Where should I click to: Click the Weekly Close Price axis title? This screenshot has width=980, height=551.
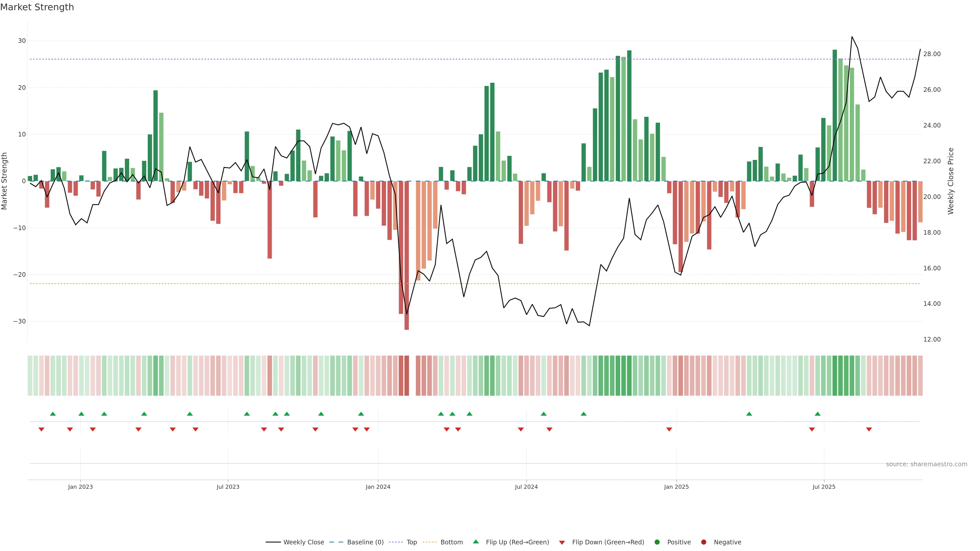pos(951,181)
